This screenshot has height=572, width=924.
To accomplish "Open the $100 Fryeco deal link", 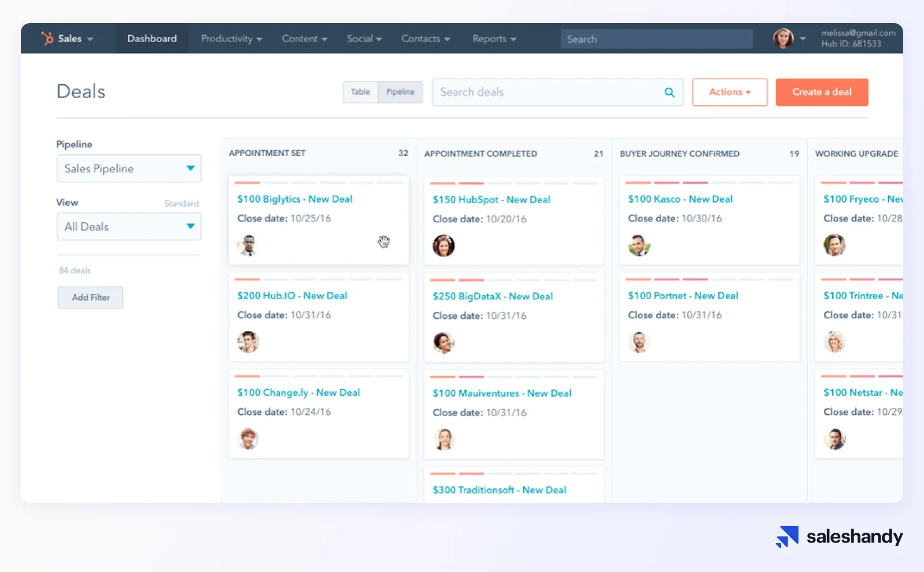I will pos(863,199).
